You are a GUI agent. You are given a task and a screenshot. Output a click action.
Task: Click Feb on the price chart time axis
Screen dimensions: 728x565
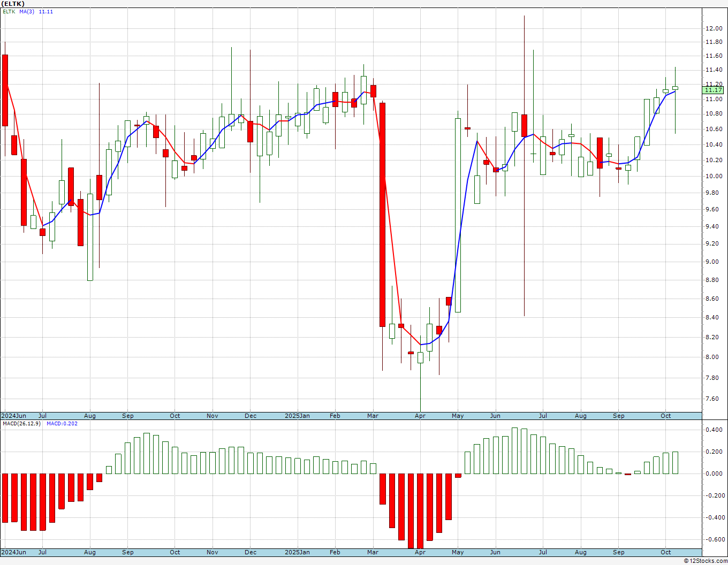[335, 416]
